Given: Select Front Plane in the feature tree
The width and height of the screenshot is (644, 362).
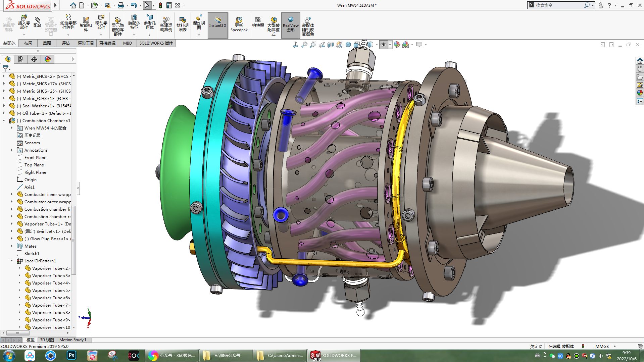Looking at the screenshot, I should click(x=35, y=158).
